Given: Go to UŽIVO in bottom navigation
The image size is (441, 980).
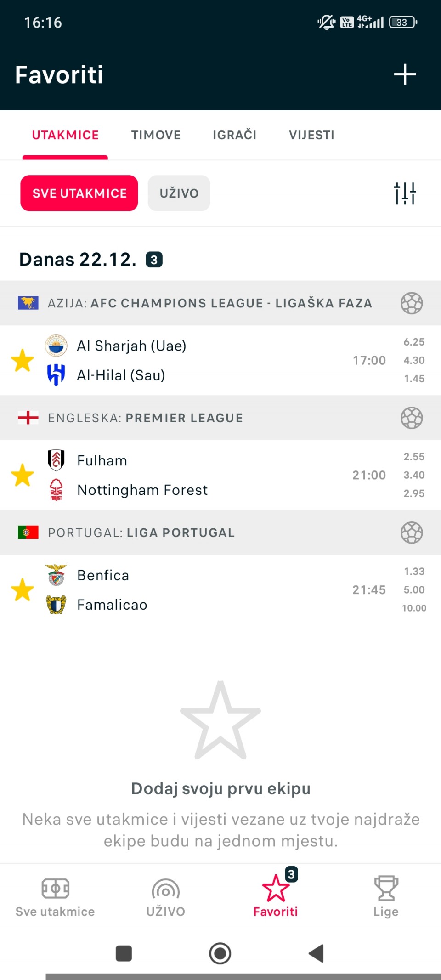Looking at the screenshot, I should point(165,895).
